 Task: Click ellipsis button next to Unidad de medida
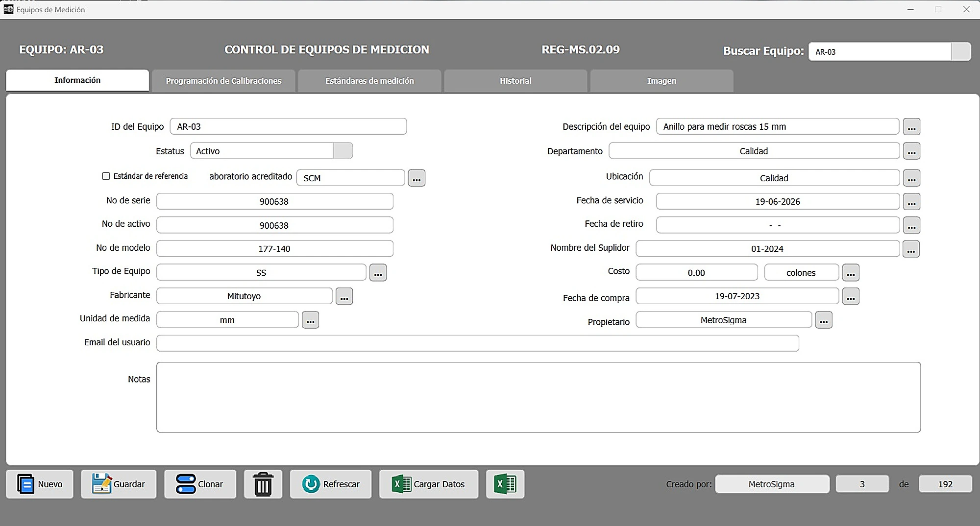(310, 320)
